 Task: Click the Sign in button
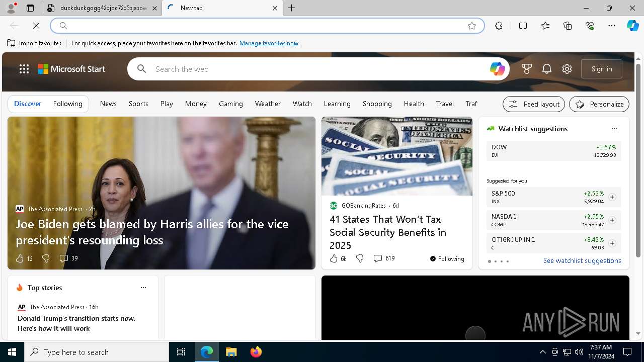602,69
